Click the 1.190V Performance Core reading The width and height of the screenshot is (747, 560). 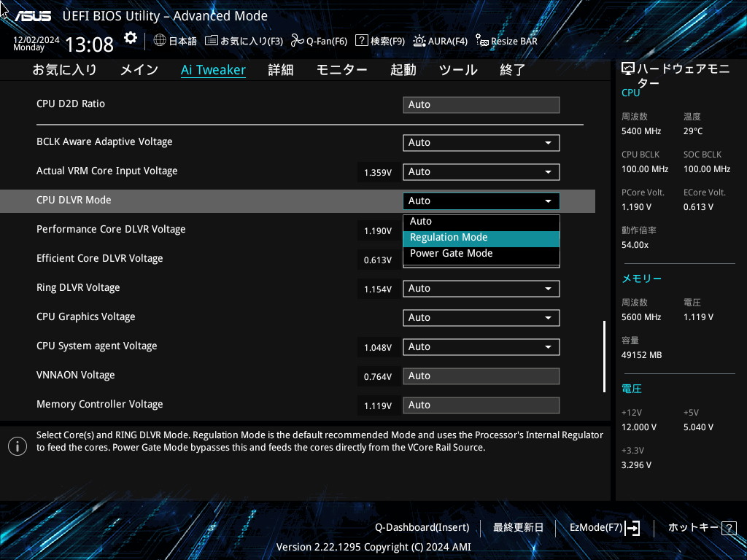point(378,231)
